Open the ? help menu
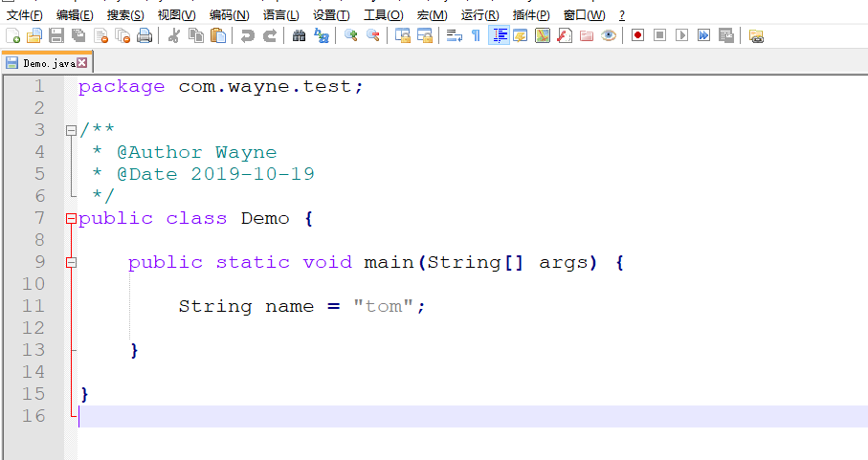The width and height of the screenshot is (868, 460). pos(622,15)
